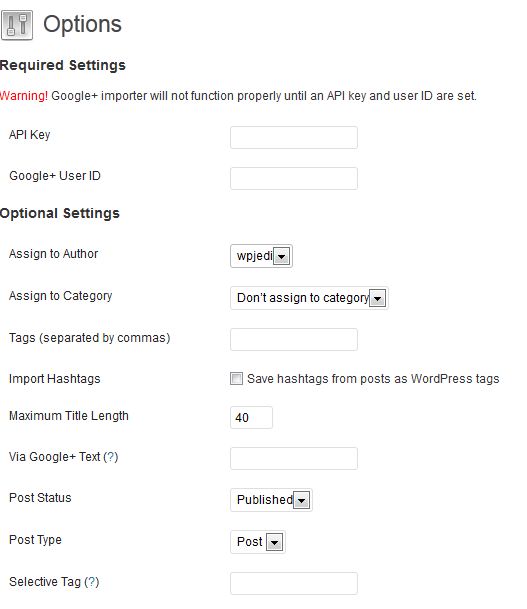Click the arrow next to Post type
This screenshot has width=527, height=609.
[x=275, y=542]
